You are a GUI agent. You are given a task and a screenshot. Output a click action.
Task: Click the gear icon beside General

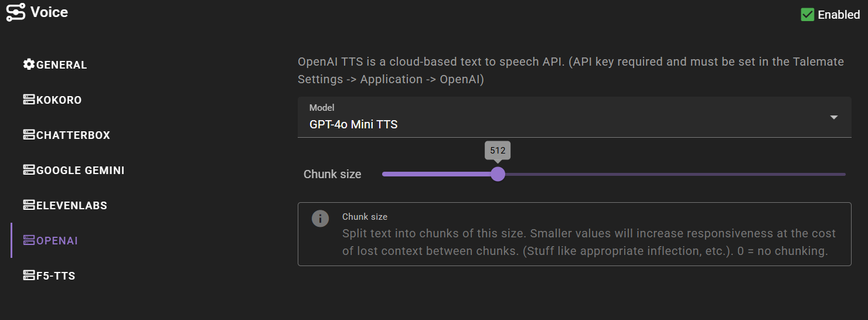(29, 64)
